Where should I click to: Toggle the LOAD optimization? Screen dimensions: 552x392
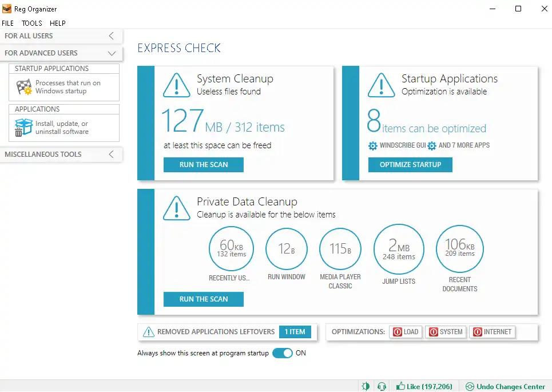[406, 332]
